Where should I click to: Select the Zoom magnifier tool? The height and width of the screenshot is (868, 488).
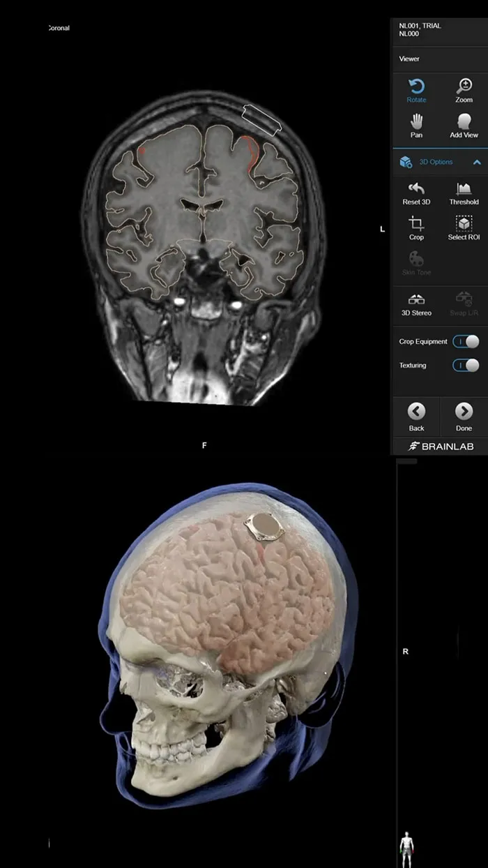(x=464, y=91)
